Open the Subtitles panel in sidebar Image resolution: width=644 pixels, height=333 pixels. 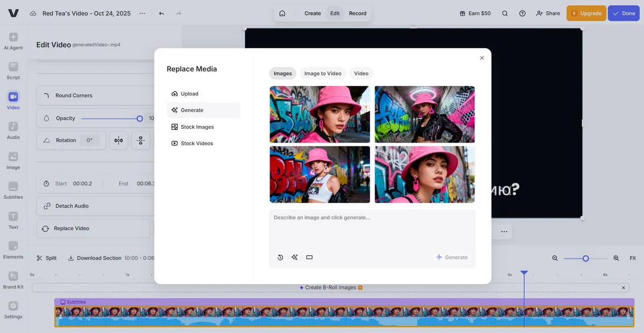tap(13, 190)
